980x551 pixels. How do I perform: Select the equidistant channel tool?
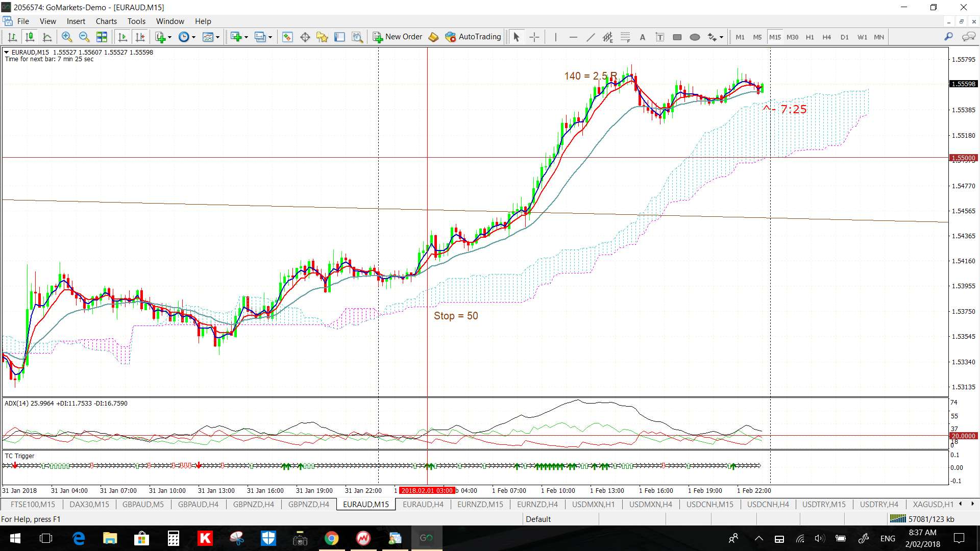click(x=607, y=37)
